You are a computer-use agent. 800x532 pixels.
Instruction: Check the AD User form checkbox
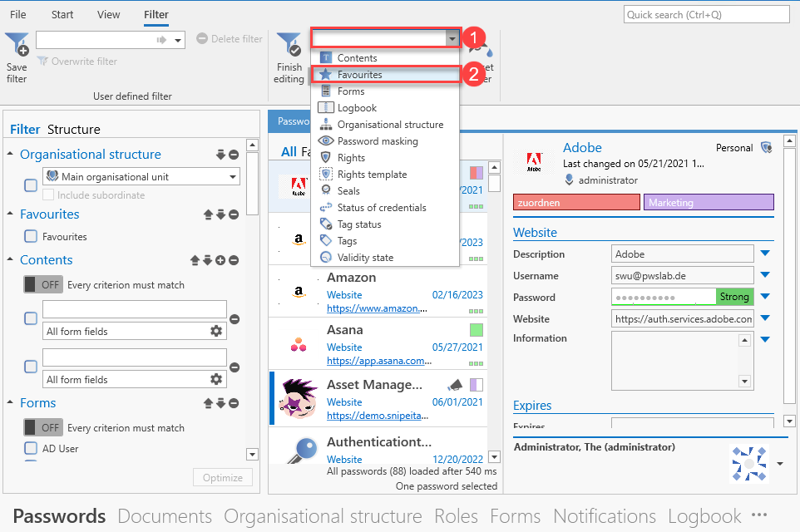click(30, 449)
